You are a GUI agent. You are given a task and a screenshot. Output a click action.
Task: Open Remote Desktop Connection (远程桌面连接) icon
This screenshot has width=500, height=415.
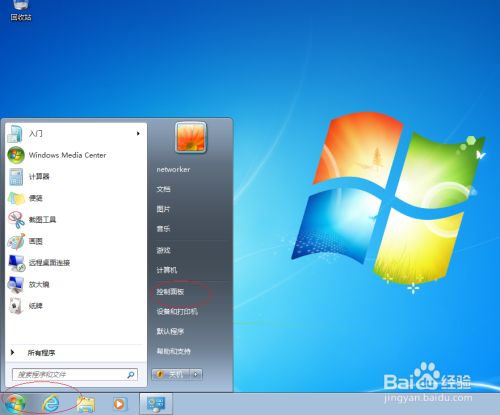coord(16,263)
